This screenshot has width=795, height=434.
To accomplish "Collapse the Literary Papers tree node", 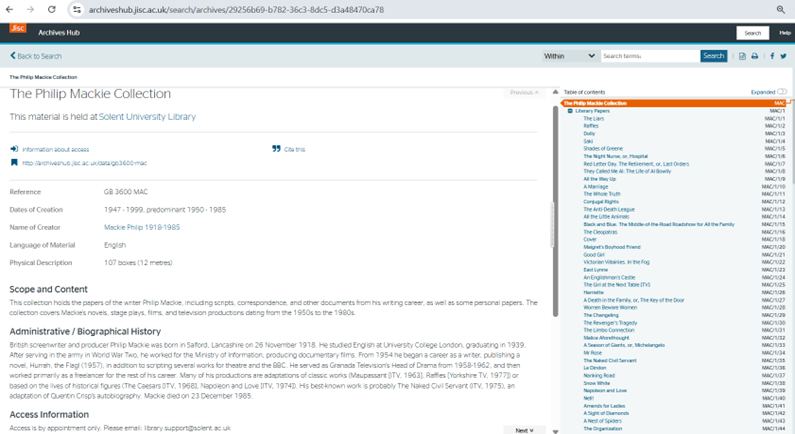I will pyautogui.click(x=570, y=111).
